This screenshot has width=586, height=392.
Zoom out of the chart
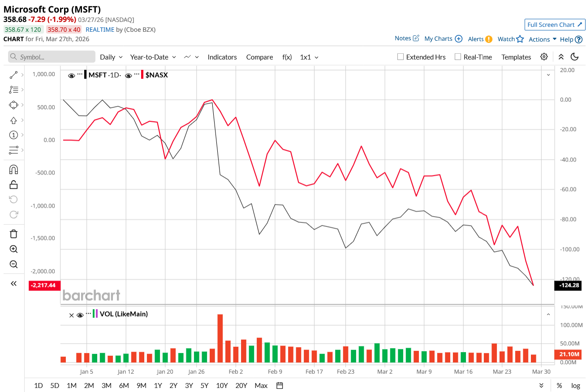coord(13,264)
